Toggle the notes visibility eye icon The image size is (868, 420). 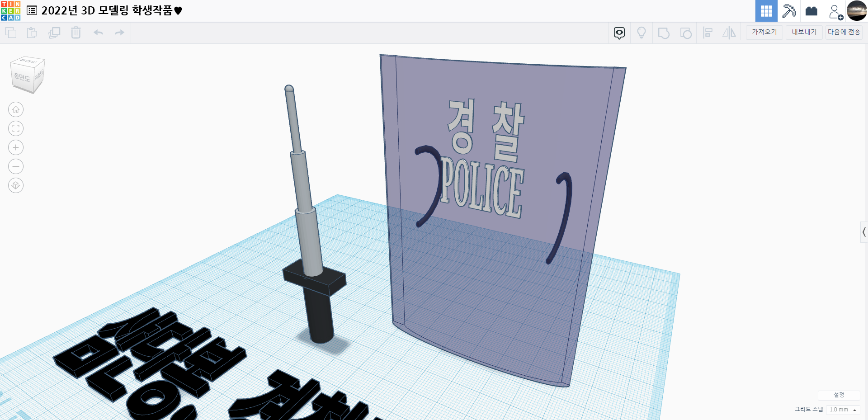click(619, 33)
